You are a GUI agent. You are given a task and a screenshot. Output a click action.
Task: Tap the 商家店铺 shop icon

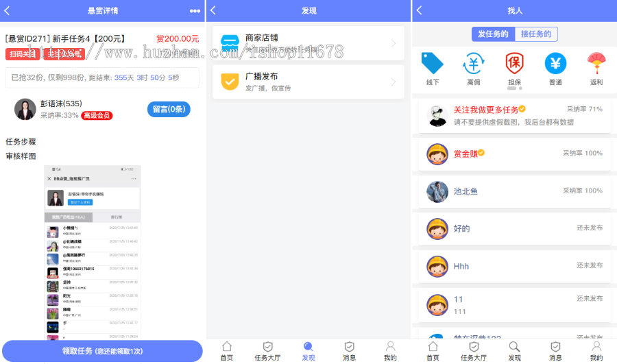[230, 43]
